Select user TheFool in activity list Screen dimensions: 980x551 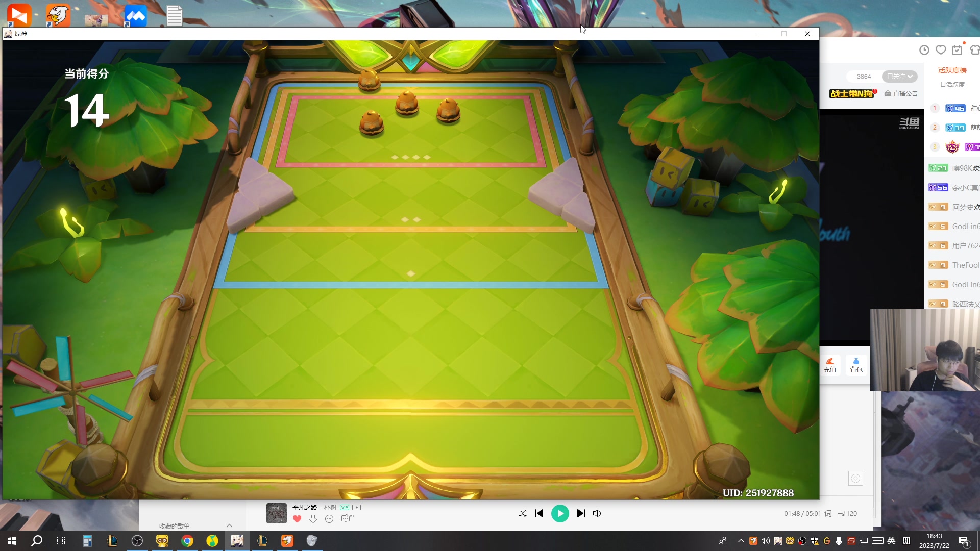point(954,265)
